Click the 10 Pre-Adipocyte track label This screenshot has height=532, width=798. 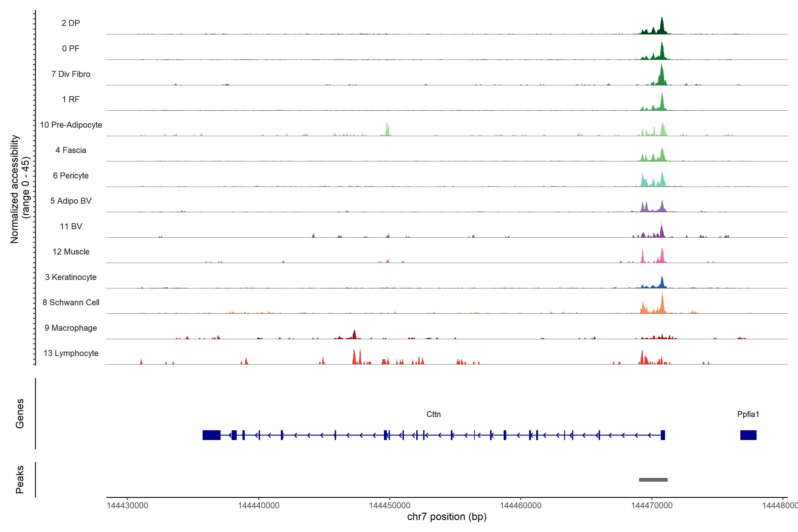pos(70,125)
